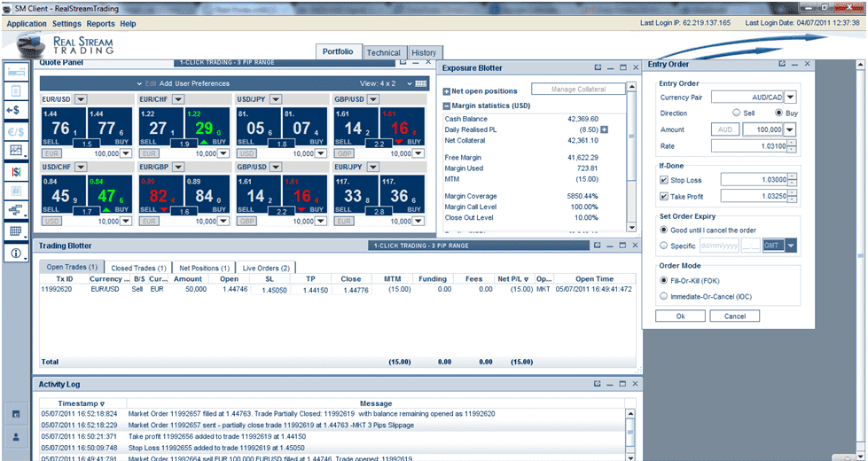Click the grid view icon in Quote Panel
The image size is (868, 461).
[421, 83]
